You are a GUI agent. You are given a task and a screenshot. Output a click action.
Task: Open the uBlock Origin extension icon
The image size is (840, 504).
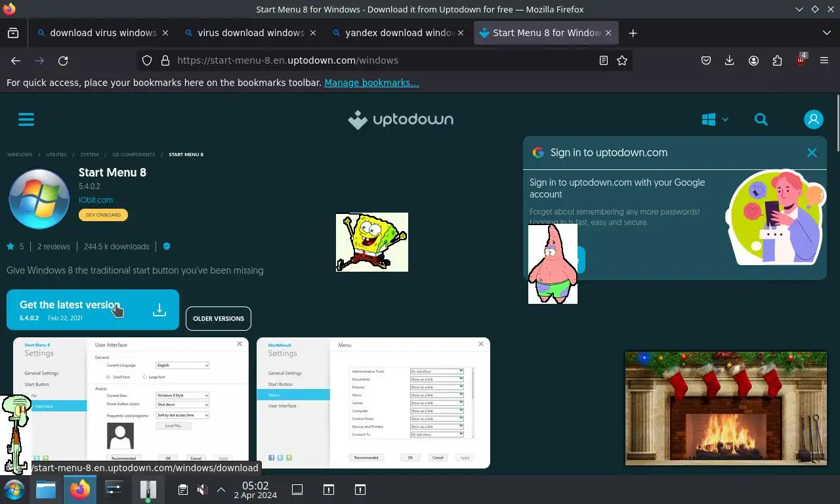coord(801,60)
